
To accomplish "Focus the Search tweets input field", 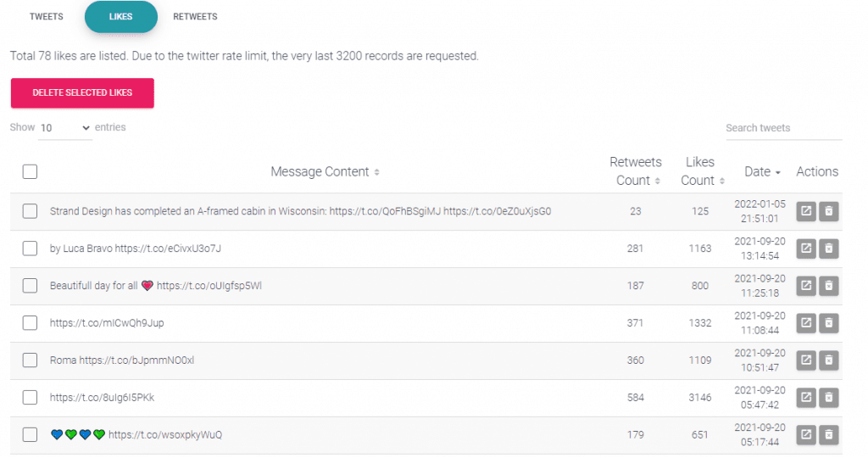I will point(784,128).
